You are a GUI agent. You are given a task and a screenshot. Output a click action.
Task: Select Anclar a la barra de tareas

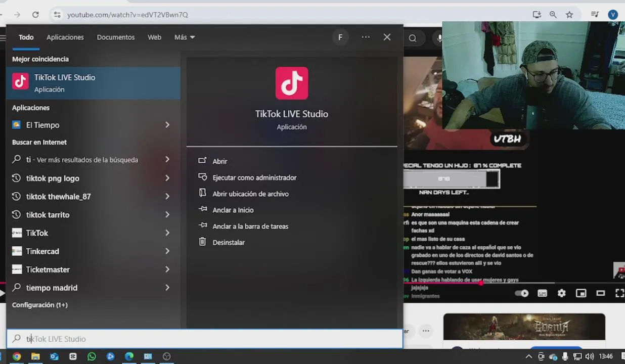(x=250, y=226)
